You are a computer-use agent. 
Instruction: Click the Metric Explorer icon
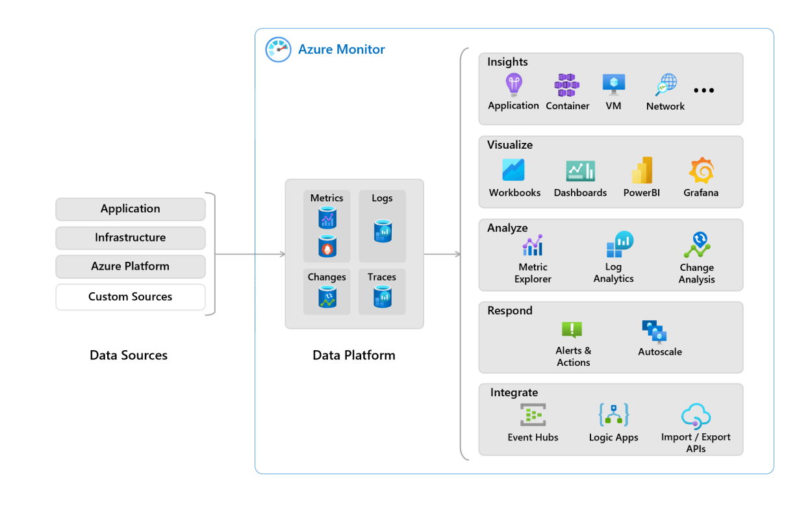coord(533,246)
